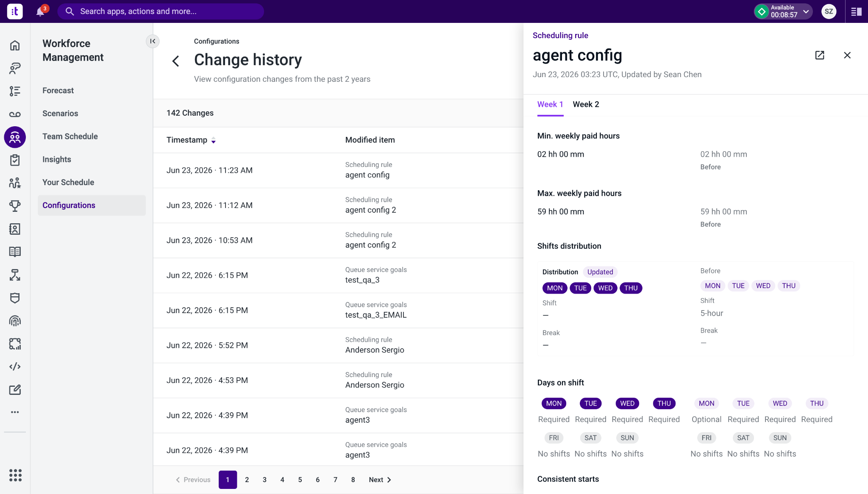
Task: Go back using the left arrow
Action: (x=176, y=61)
